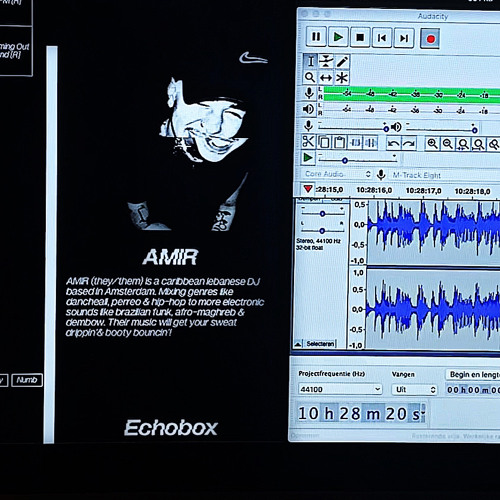Image resolution: width=500 pixels, height=500 pixels.
Task: Open the audio position time format arrow
Action: pyautogui.click(x=423, y=413)
